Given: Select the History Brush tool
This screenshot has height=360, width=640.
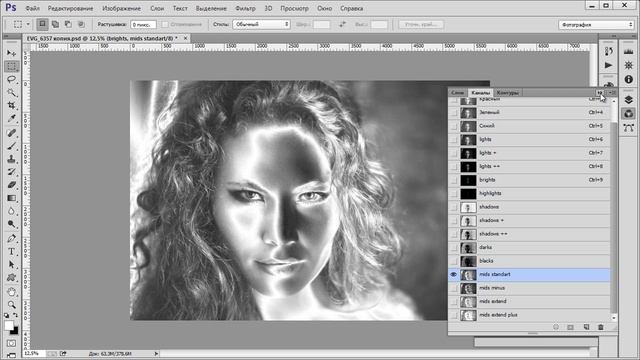Looking at the screenshot, I should coord(11,172).
